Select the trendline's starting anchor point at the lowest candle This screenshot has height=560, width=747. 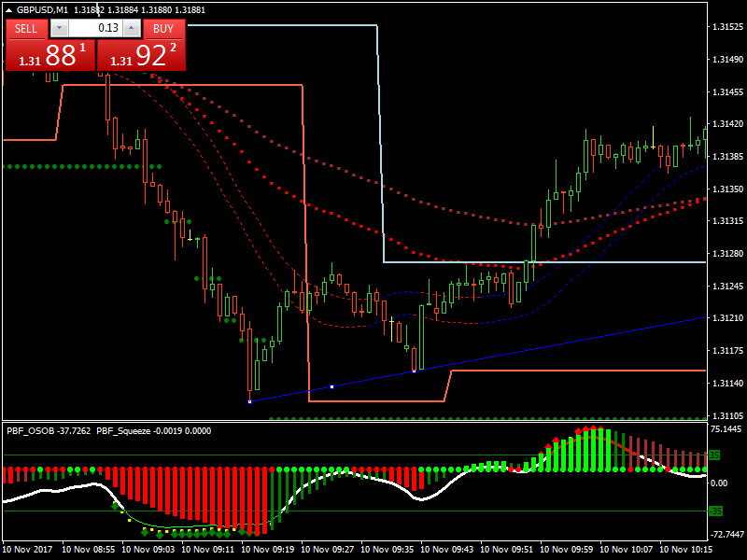coord(249,402)
